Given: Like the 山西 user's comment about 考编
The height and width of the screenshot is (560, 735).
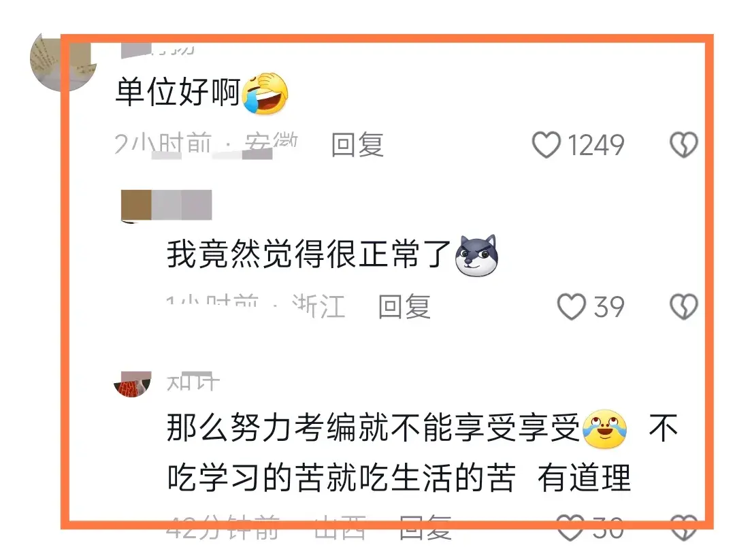Looking at the screenshot, I should 570,527.
